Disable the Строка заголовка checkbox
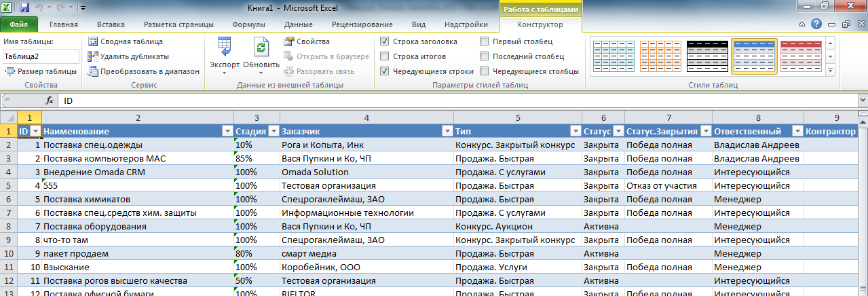 click(x=385, y=41)
